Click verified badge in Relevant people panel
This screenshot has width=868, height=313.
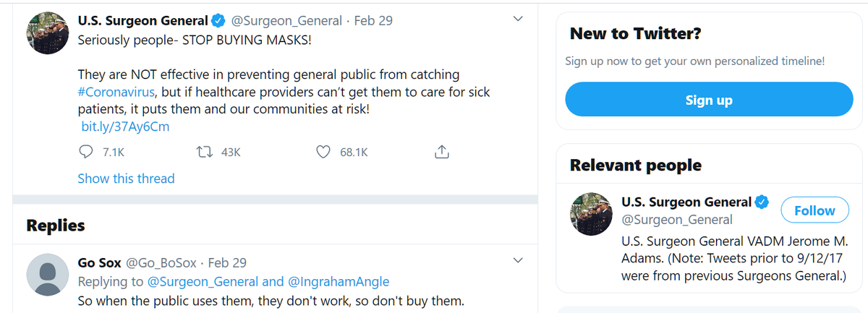762,202
